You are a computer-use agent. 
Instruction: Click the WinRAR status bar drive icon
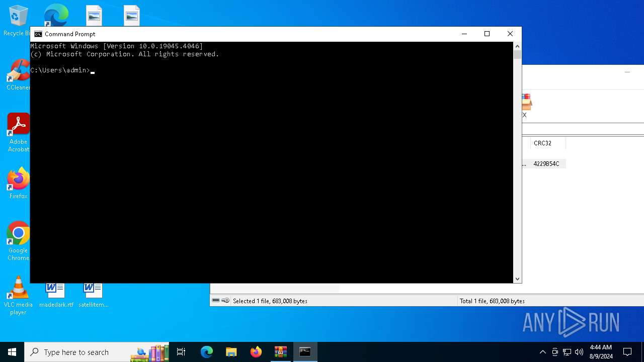[x=216, y=301]
